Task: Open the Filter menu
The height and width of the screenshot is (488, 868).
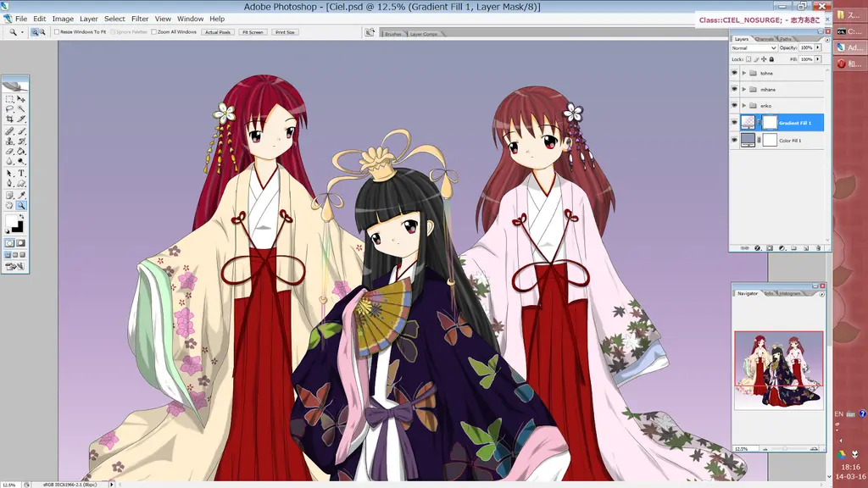Action: 140,19
